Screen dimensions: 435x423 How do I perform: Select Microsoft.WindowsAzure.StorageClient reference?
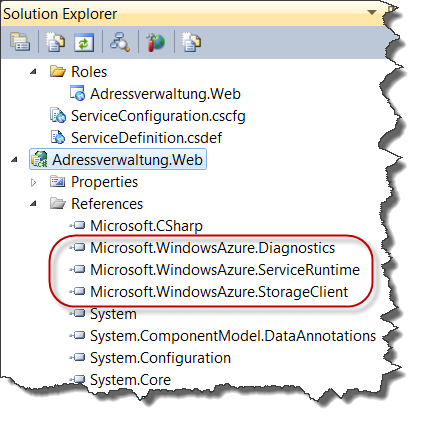(x=219, y=292)
